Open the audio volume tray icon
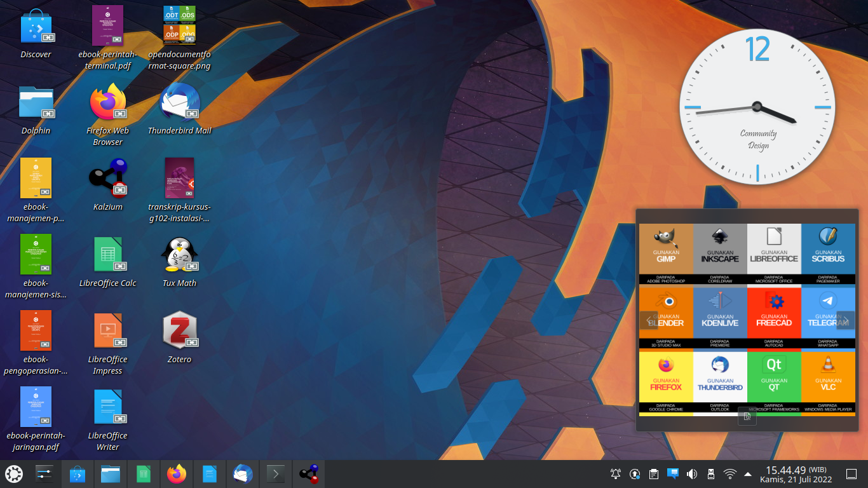The image size is (868, 488). (x=692, y=473)
